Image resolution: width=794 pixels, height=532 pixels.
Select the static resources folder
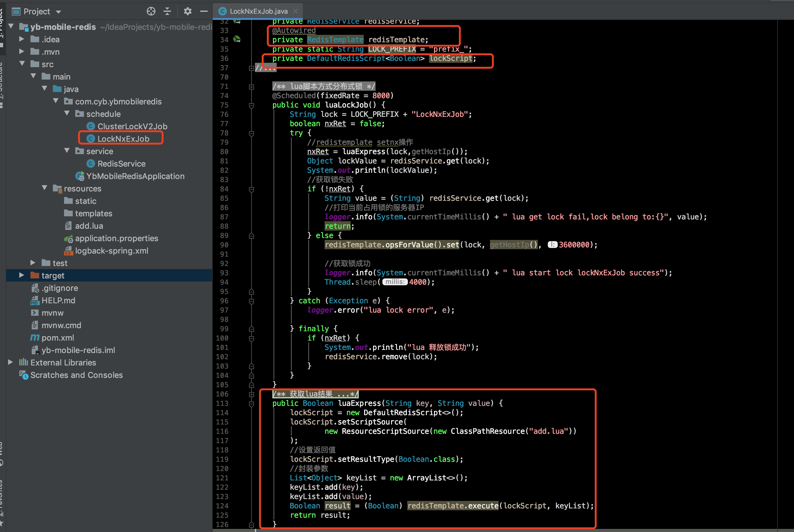click(85, 201)
